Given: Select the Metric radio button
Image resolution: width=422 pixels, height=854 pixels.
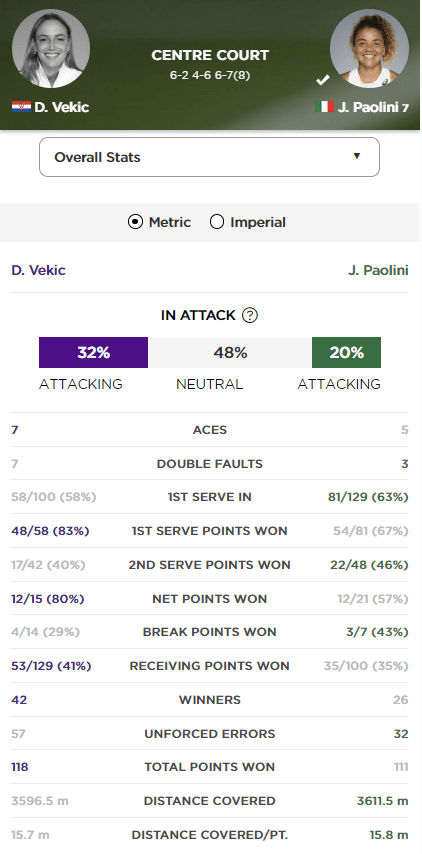Looking at the screenshot, I should tap(135, 222).
